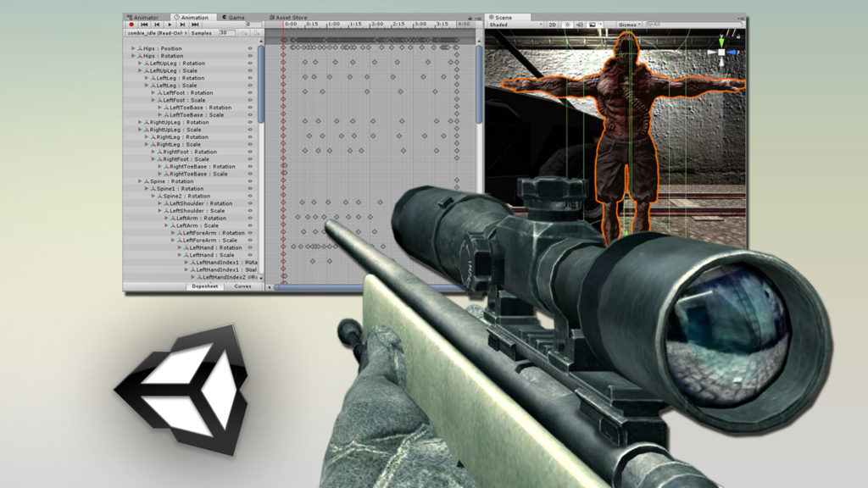The image size is (868, 488).
Task: Switch to the Animator tab
Action: 142,18
